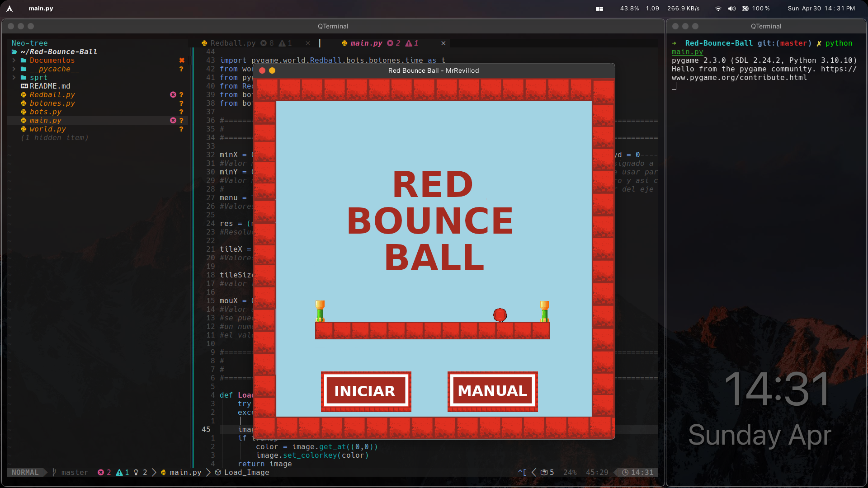Viewport: 868px width, 488px height.
Task: Click the right green torch post
Action: [x=545, y=311]
